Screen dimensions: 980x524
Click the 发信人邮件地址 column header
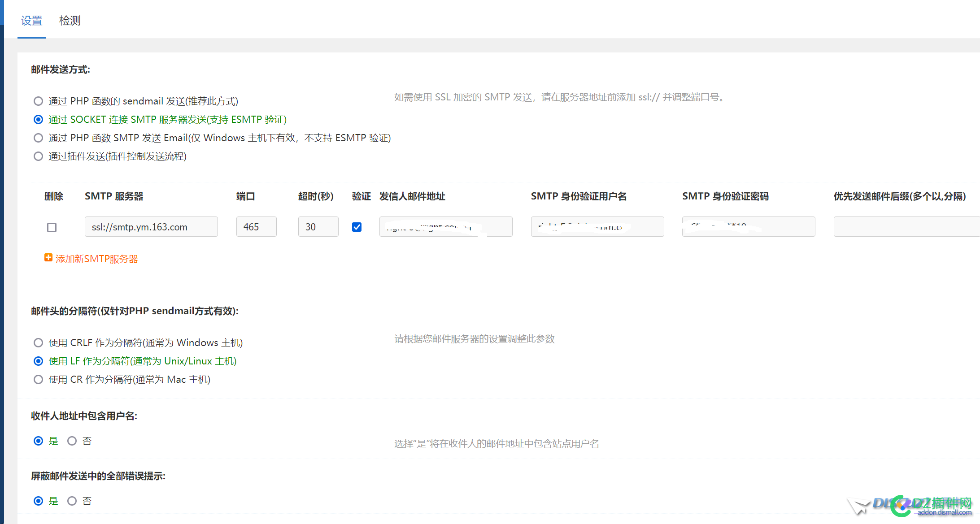[x=412, y=196]
